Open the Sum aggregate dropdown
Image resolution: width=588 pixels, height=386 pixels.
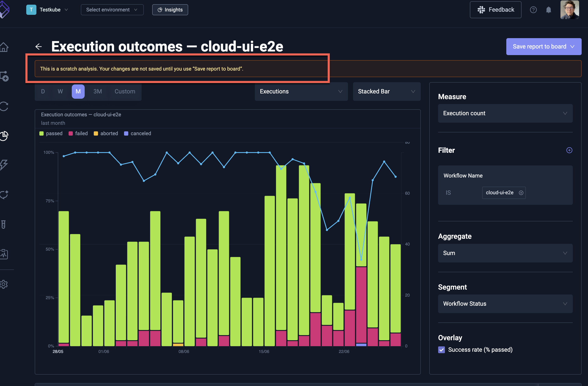(505, 253)
